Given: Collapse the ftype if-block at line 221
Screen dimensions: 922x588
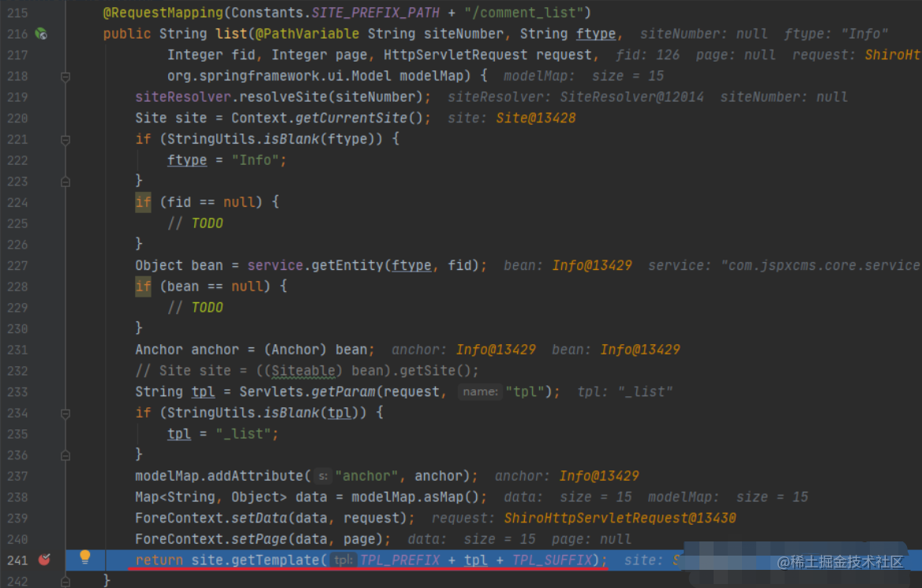Looking at the screenshot, I should tap(66, 140).
